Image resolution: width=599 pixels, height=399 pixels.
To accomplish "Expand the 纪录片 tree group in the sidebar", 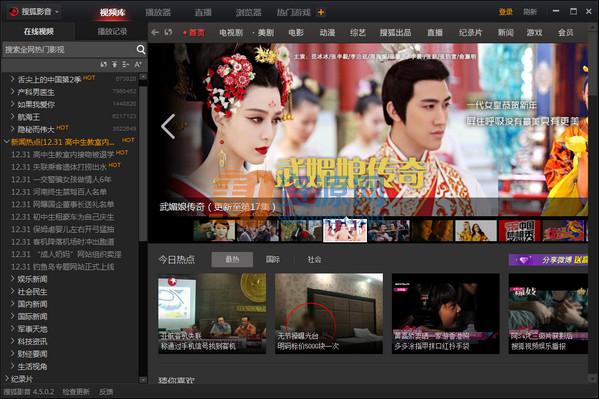I will (x=6, y=378).
